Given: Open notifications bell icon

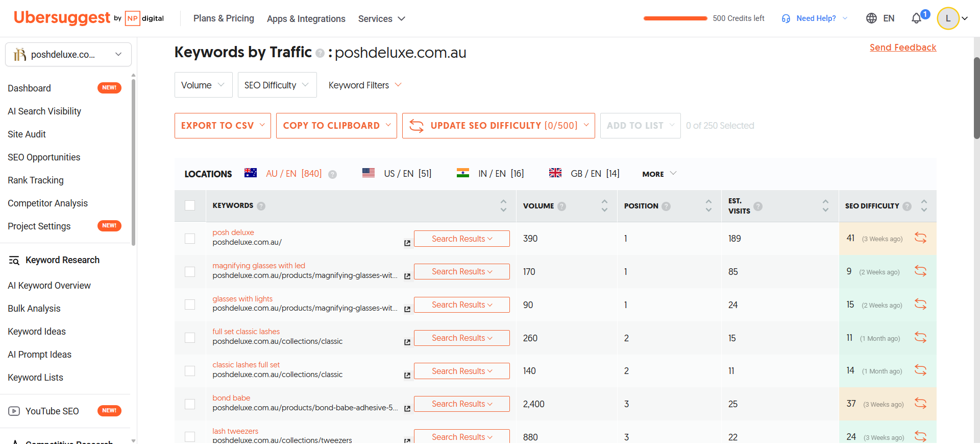Looking at the screenshot, I should point(916,18).
